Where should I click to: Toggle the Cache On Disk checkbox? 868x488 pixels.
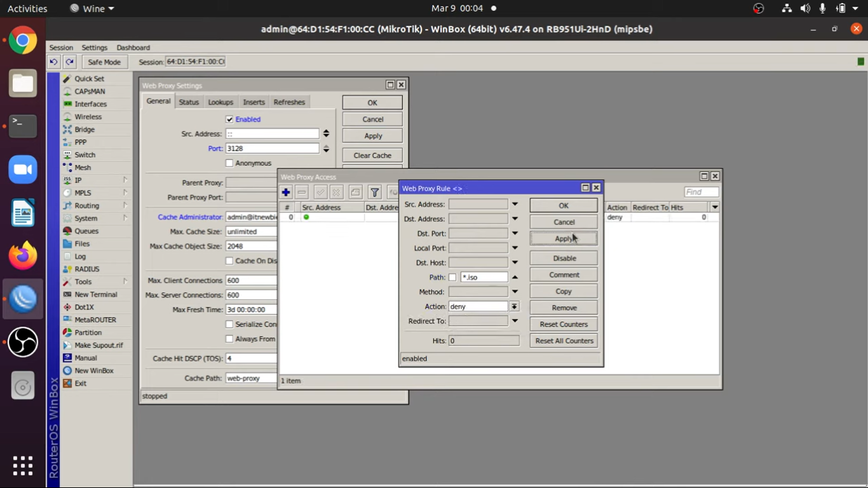click(x=229, y=261)
